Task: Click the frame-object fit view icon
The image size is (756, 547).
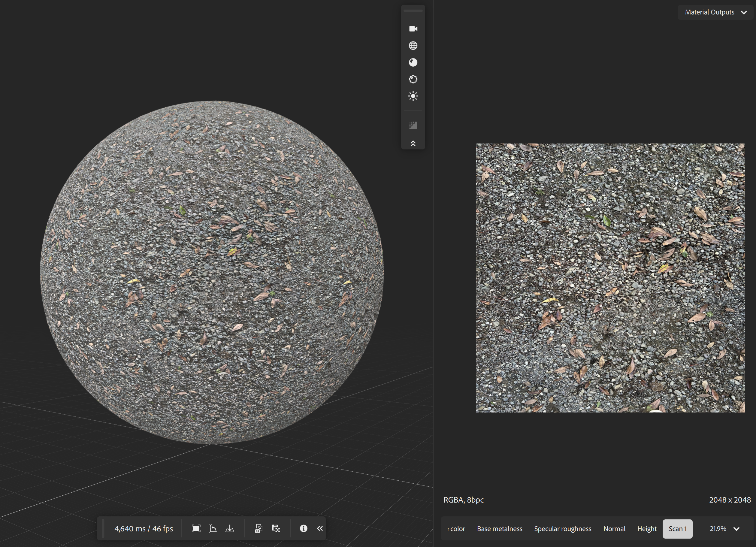Action: 196,528
